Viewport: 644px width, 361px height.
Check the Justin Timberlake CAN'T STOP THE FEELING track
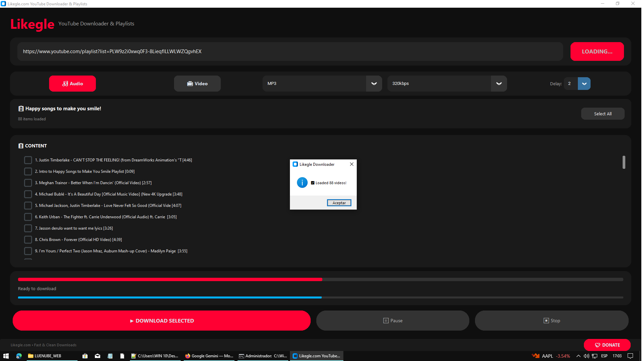pyautogui.click(x=28, y=160)
